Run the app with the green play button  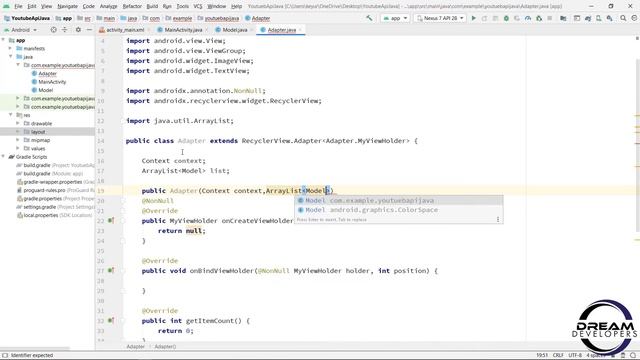pyautogui.click(x=473, y=18)
